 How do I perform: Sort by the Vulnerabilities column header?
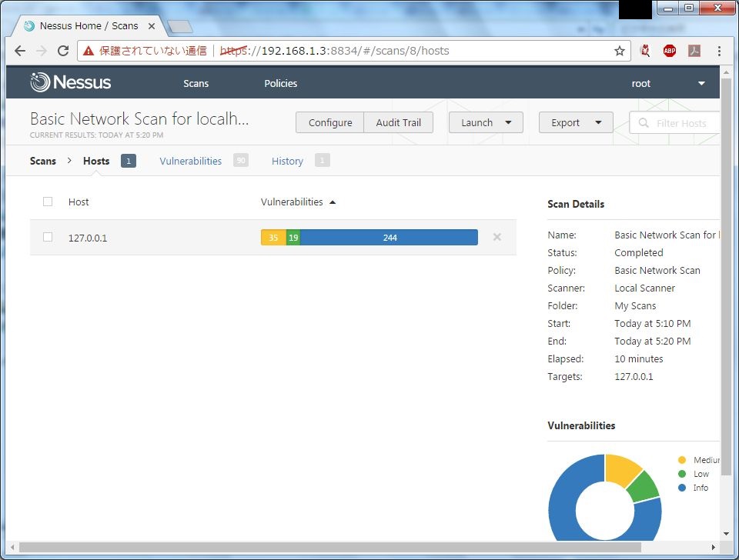pos(298,202)
